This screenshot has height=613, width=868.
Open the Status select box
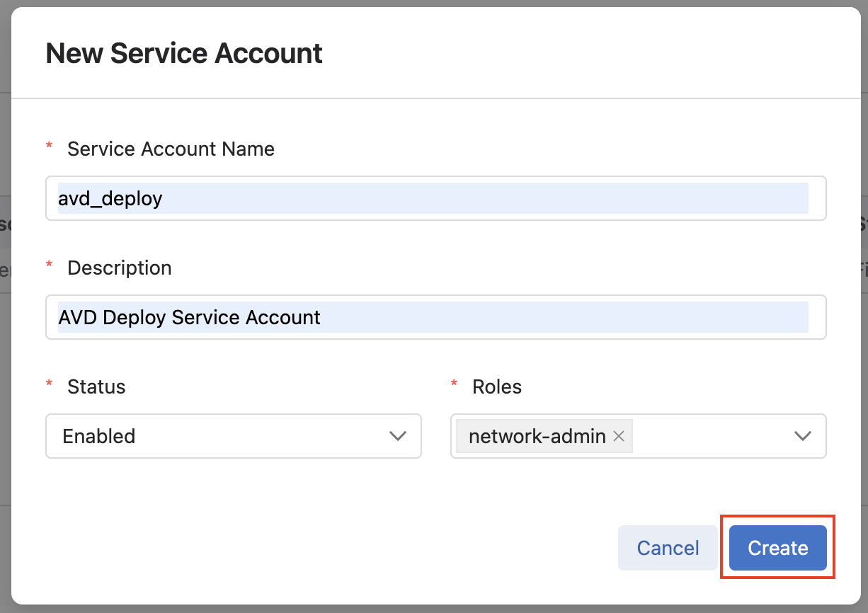[x=233, y=436]
